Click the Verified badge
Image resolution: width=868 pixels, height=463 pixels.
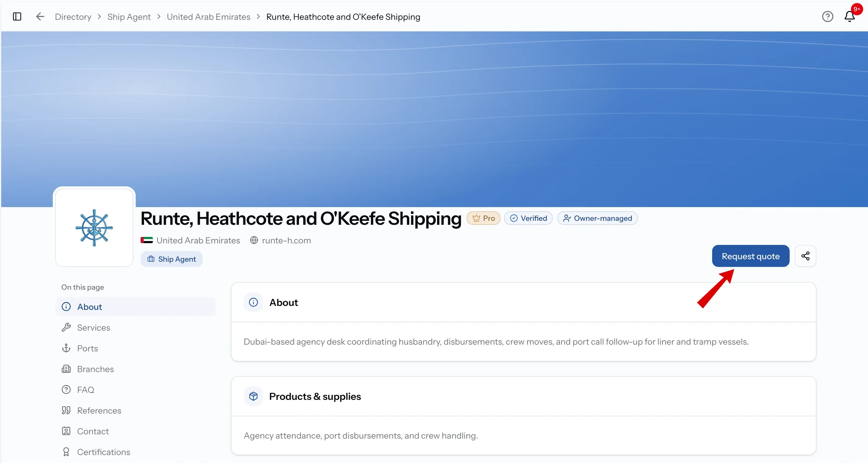[x=528, y=218]
